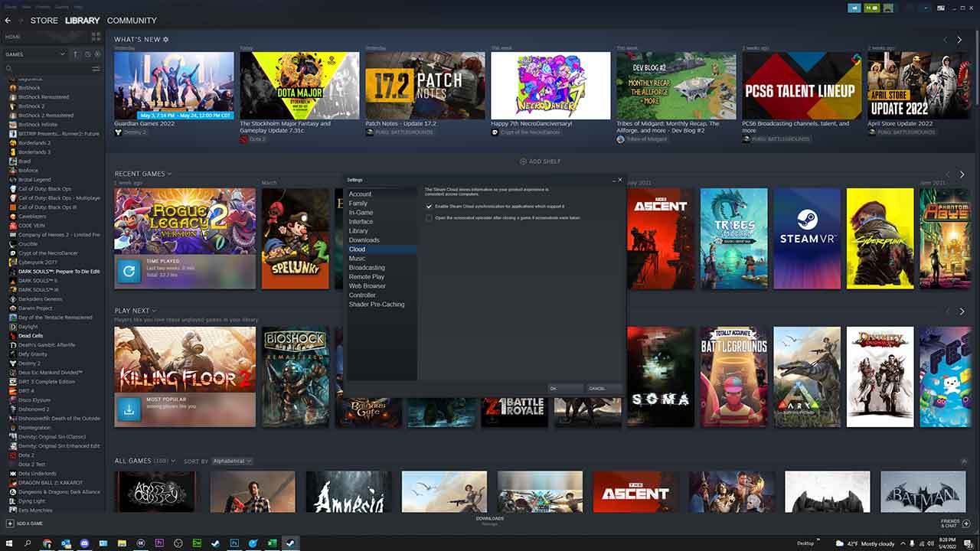Click refresh icon on Rogue Legacy 2 card
The height and width of the screenshot is (551, 980).
click(129, 270)
